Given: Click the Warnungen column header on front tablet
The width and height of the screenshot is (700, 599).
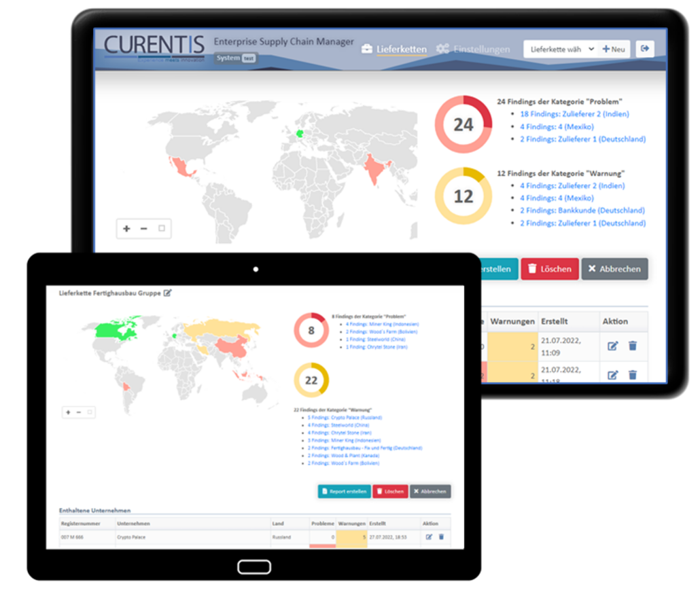Looking at the screenshot, I should click(352, 524).
